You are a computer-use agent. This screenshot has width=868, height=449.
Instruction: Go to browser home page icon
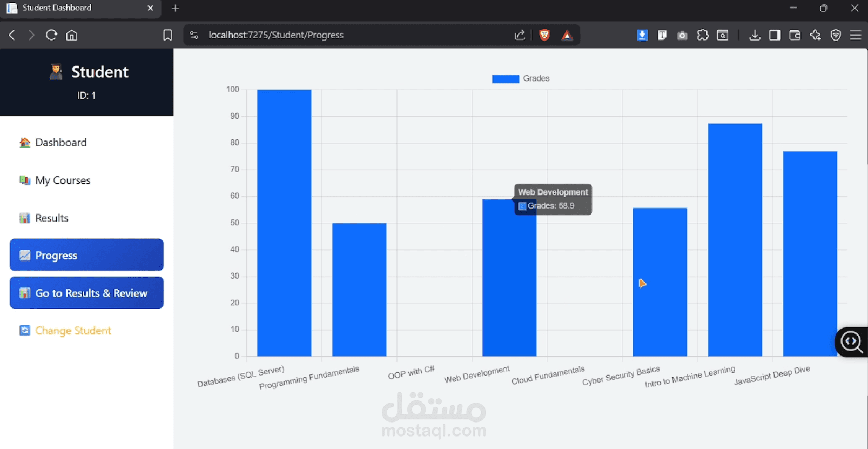(72, 35)
